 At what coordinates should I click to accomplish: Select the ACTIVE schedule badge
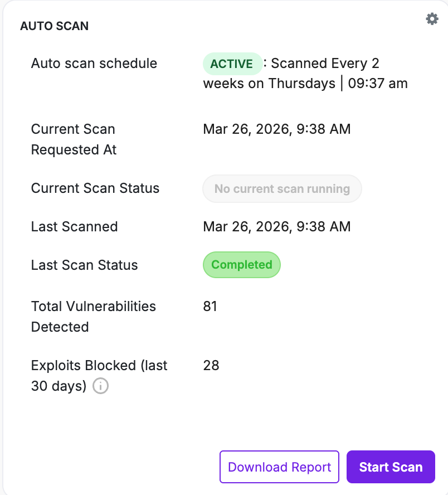point(232,64)
